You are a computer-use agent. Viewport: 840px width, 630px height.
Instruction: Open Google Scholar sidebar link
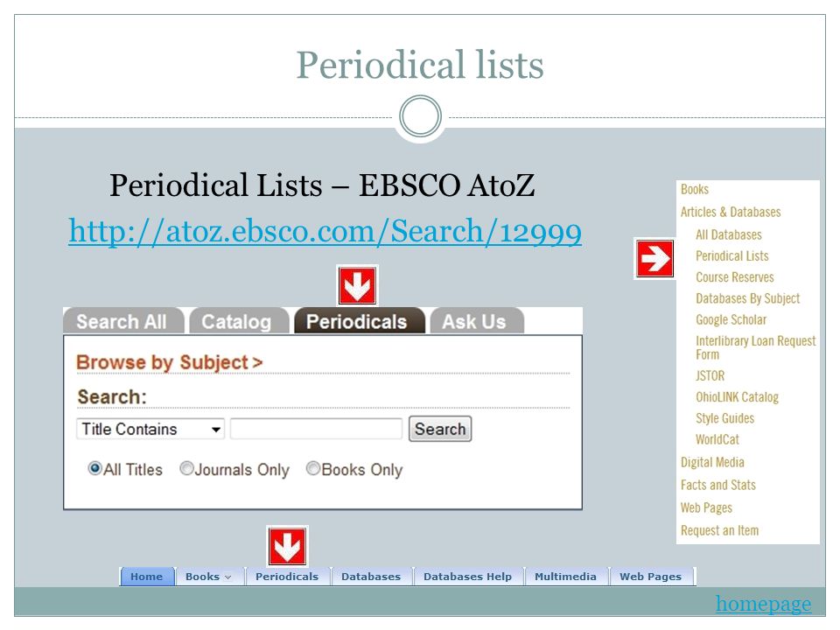tap(731, 320)
